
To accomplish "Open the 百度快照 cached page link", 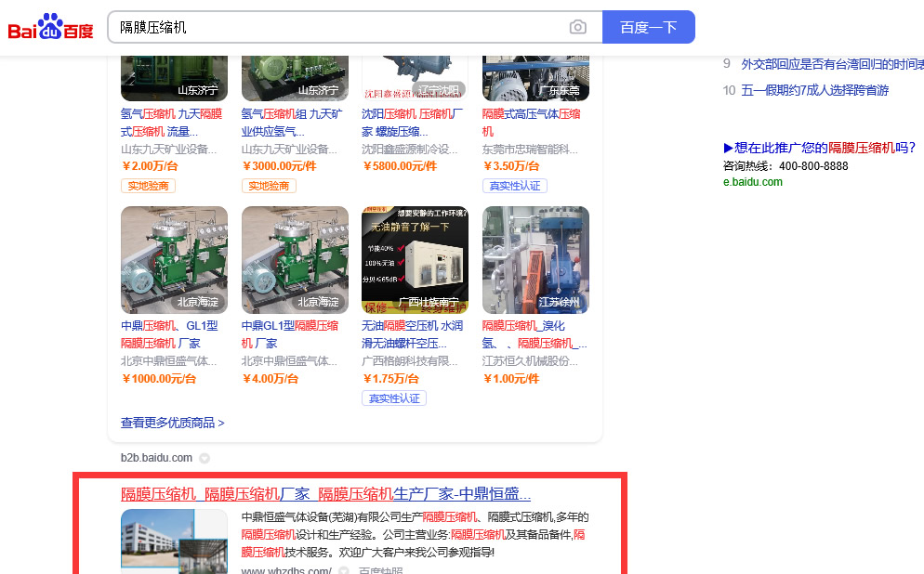I will (381, 571).
